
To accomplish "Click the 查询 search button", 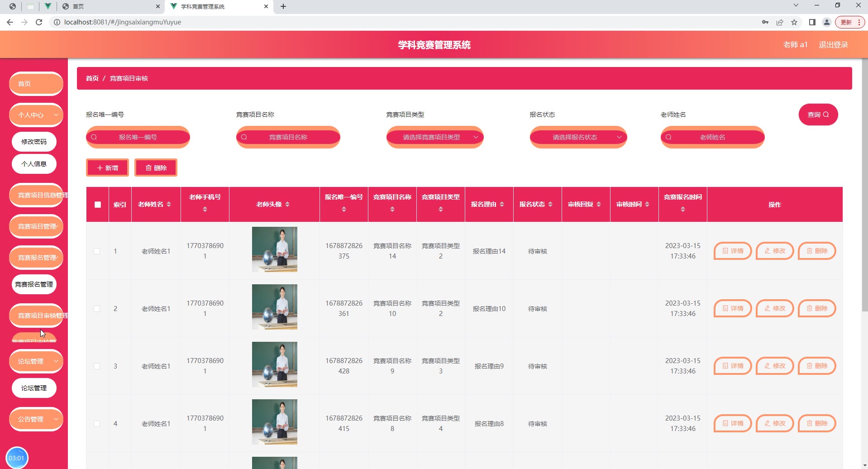I will 818,115.
